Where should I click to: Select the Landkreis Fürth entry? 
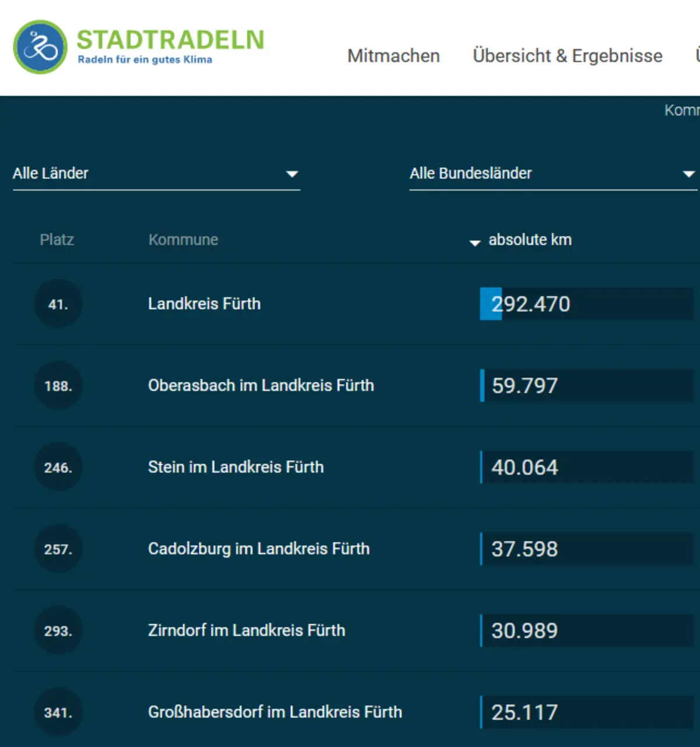point(204,304)
